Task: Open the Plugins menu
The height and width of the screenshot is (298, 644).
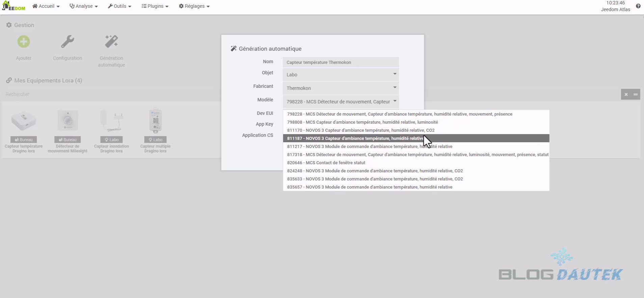Action: 155,6
